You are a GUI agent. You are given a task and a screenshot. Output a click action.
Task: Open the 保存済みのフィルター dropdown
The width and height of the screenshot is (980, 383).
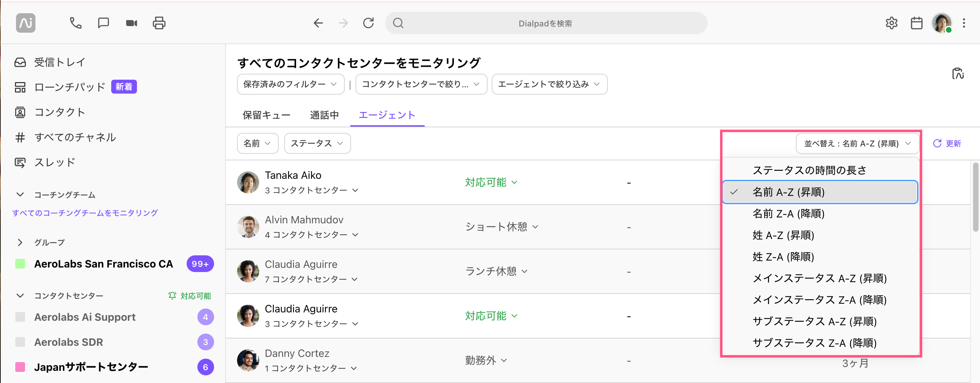291,84
